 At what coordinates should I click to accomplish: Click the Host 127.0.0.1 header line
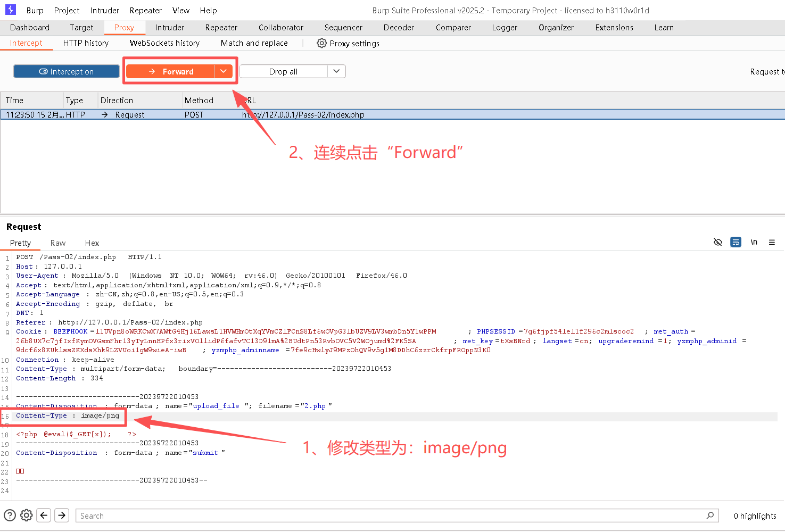pyautogui.click(x=49, y=267)
